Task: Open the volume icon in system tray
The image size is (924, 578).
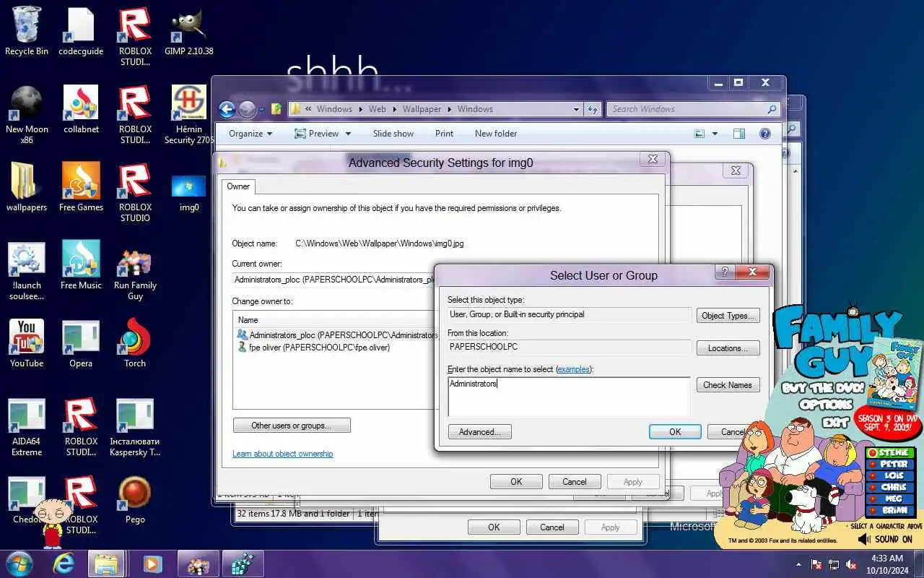Action: [x=852, y=564]
